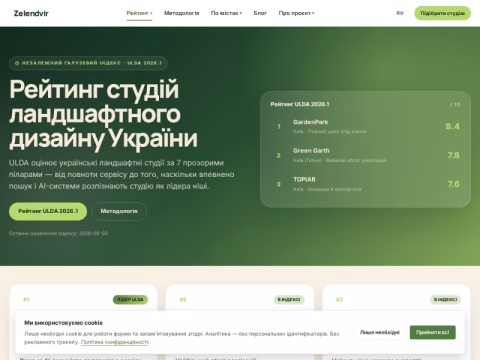Click the green Рейтинг ULDA 2026.1 button
Screen dimensions: 480x360
pyautogui.click(x=48, y=211)
